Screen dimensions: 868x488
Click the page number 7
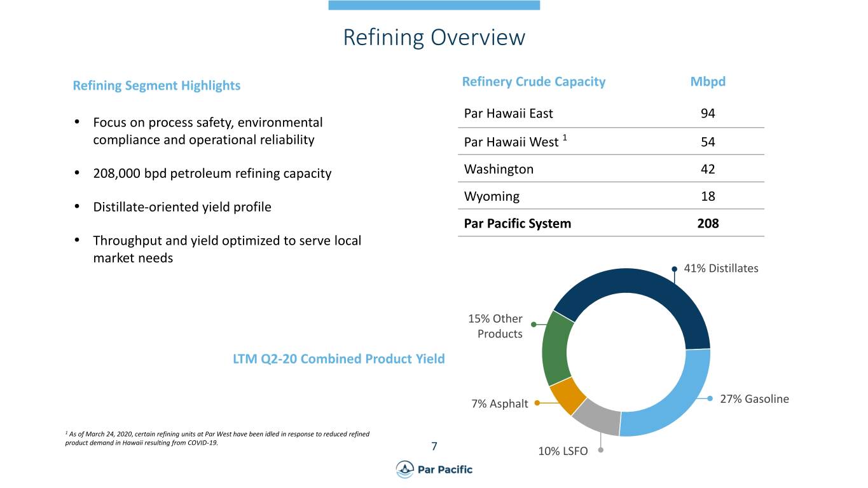click(x=434, y=446)
